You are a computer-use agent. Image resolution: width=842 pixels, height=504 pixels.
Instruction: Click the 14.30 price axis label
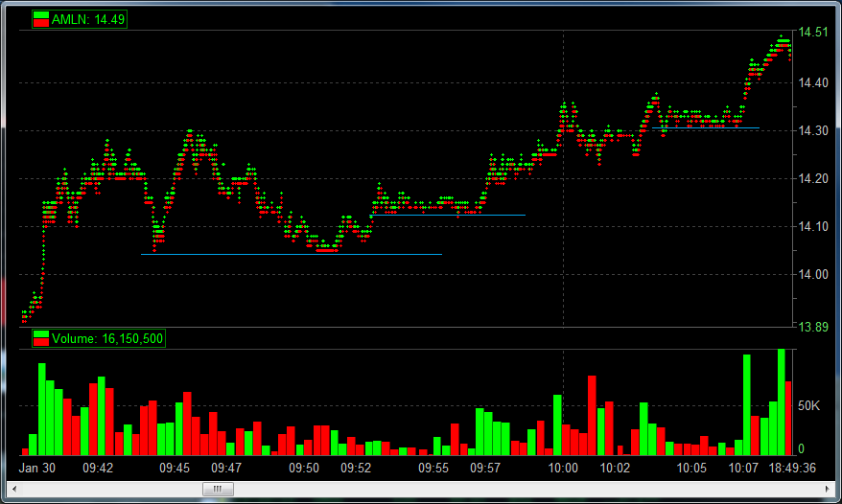click(x=813, y=130)
